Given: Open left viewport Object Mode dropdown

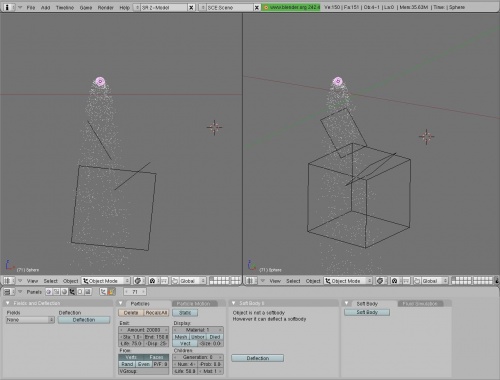Looking at the screenshot, I should tap(106, 281).
